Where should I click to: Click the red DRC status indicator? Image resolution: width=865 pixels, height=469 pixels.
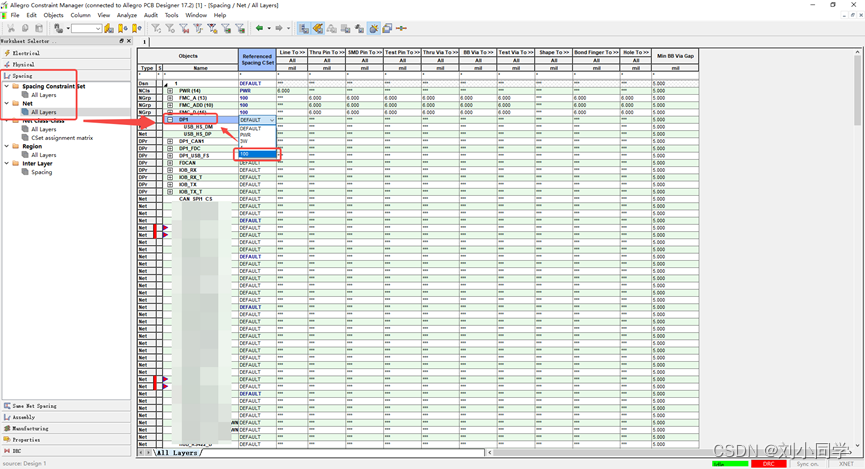tap(768, 464)
